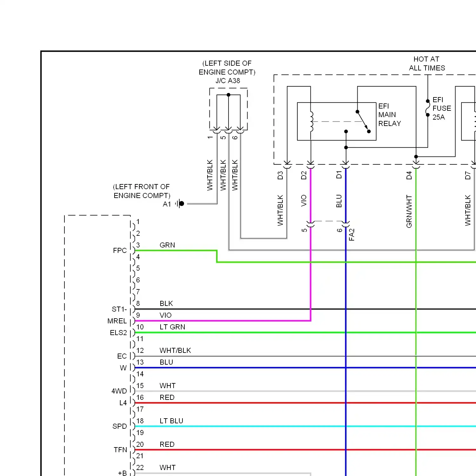
Task: Select the "RED" wire label at pin 20
Action: coord(167,444)
